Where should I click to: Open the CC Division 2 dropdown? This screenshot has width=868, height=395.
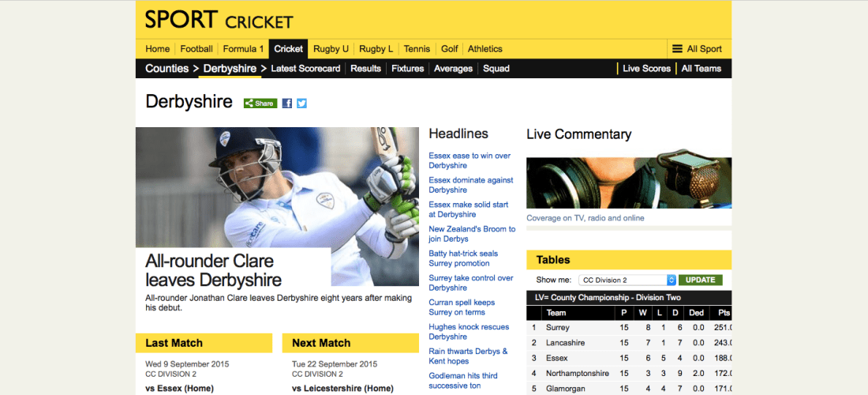tap(628, 280)
